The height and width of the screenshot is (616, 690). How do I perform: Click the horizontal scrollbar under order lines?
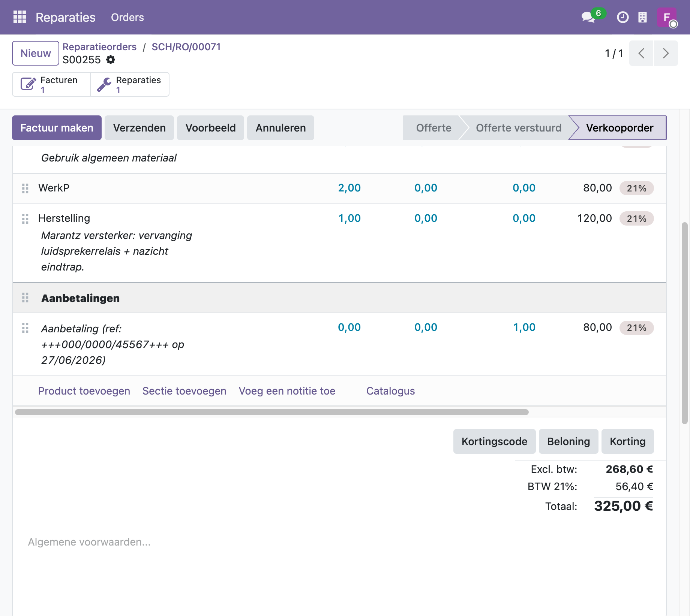pyautogui.click(x=272, y=412)
